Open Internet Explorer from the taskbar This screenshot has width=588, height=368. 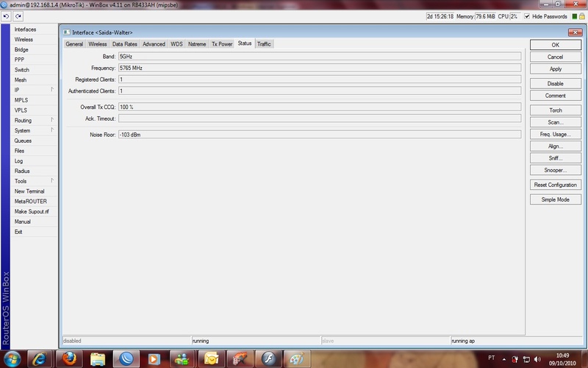coord(40,359)
